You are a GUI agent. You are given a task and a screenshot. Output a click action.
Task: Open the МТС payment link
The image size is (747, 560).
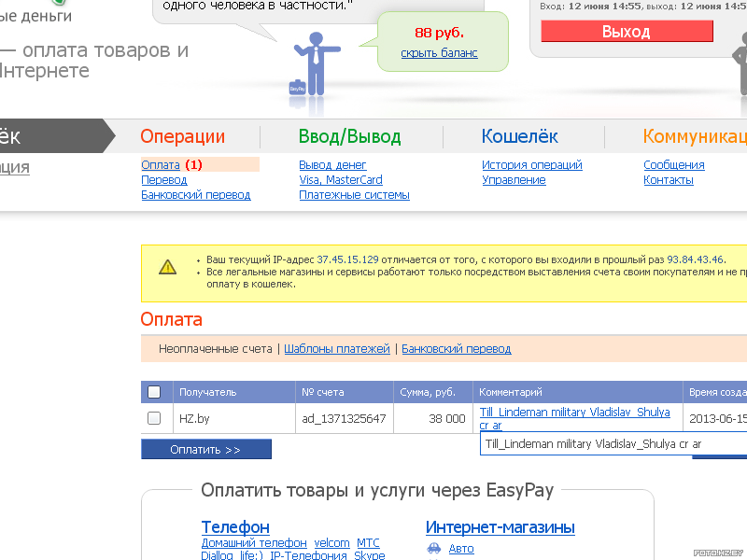[x=368, y=543]
